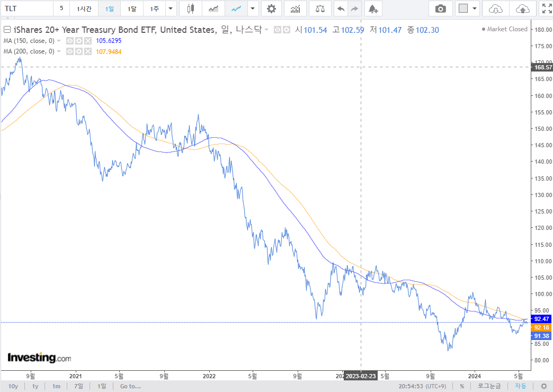553x392 pixels.
Task: Hide the MA 200 indicator line
Action: (x=70, y=51)
